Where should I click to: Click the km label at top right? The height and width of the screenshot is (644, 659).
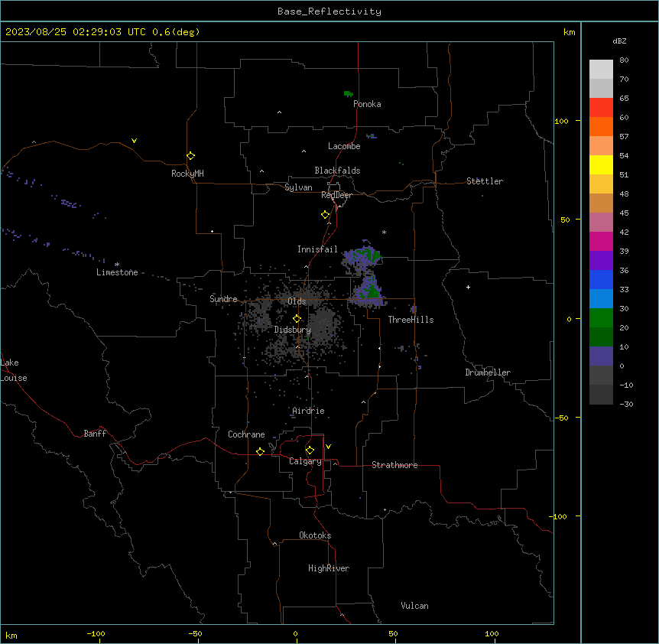pos(570,32)
